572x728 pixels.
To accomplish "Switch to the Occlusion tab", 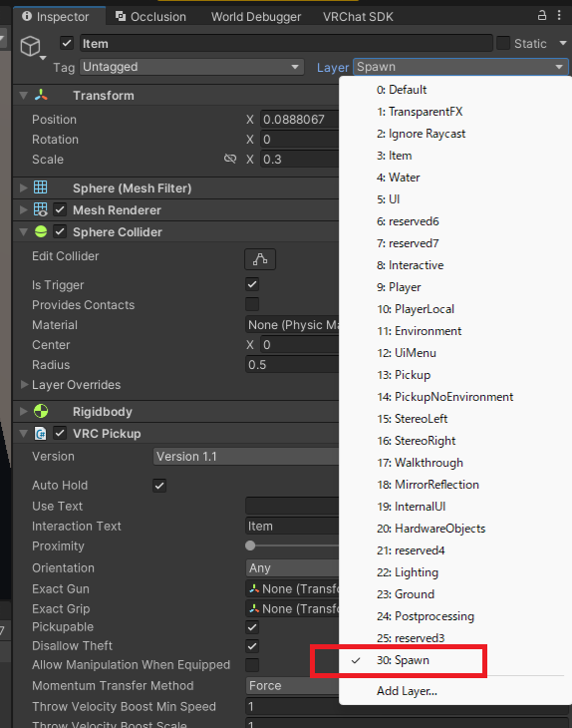I will pyautogui.click(x=151, y=17).
